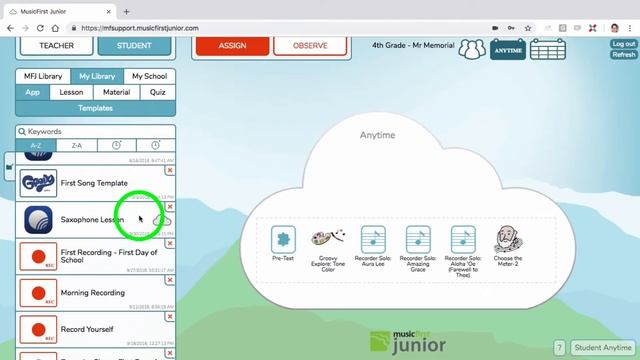Sort library A-Z
The width and height of the screenshot is (640, 360).
click(x=36, y=145)
